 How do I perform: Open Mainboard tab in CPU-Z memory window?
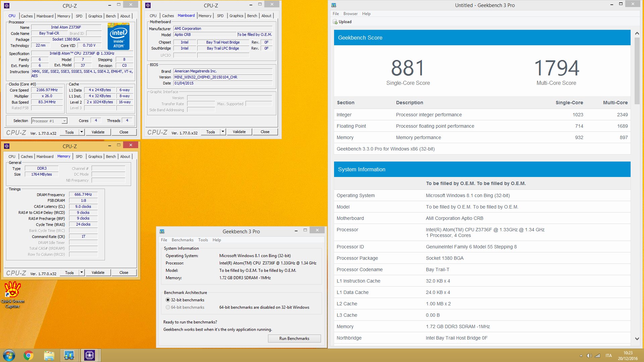(x=45, y=157)
